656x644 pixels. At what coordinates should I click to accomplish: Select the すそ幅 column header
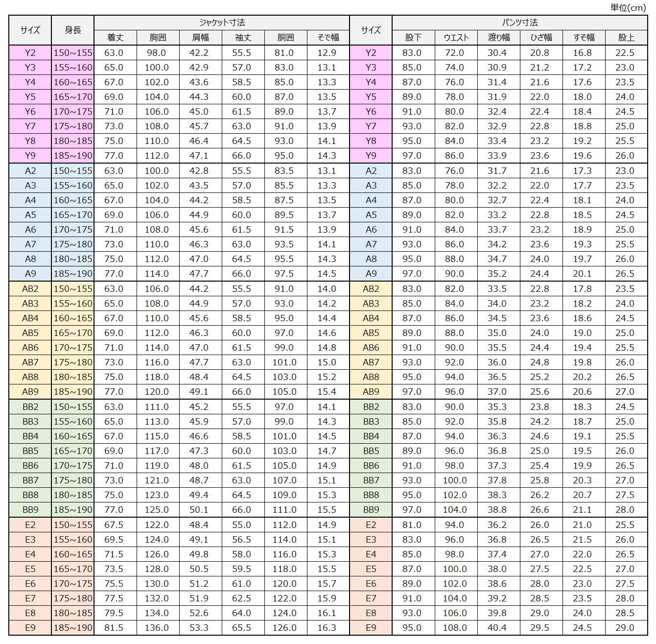[x=584, y=38]
